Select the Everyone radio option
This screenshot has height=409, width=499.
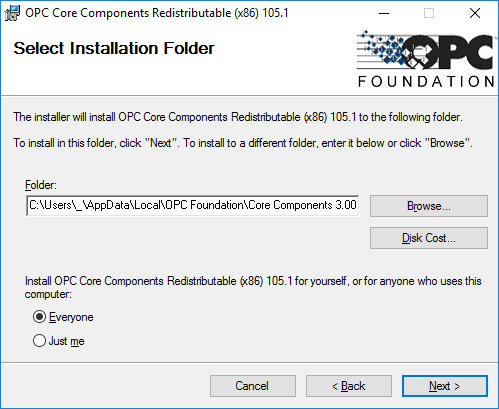click(x=39, y=317)
